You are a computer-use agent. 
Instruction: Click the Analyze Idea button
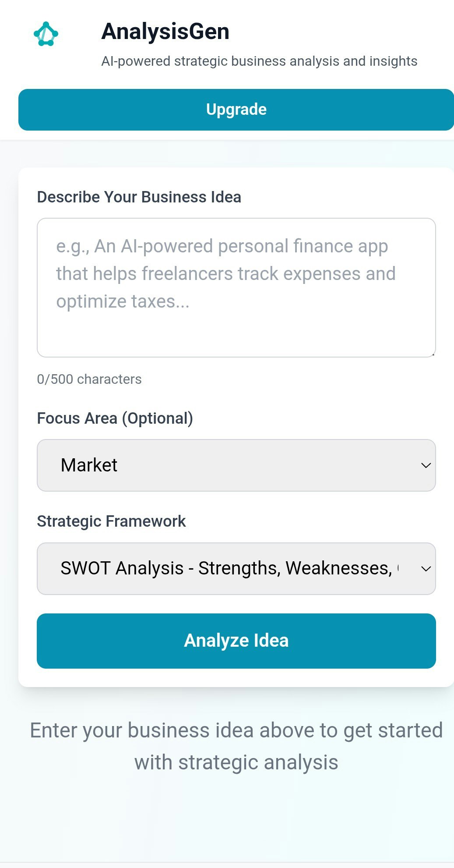[x=236, y=641]
